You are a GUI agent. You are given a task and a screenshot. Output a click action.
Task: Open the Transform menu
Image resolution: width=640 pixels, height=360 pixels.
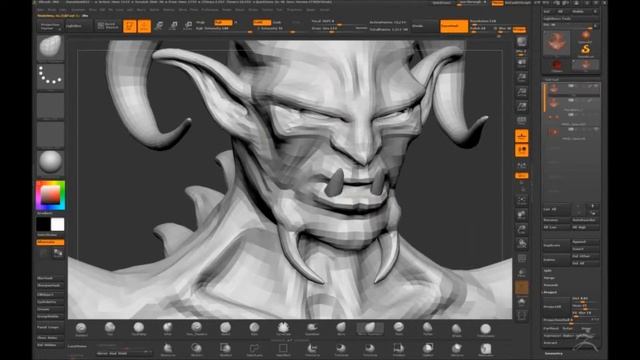click(x=294, y=9)
